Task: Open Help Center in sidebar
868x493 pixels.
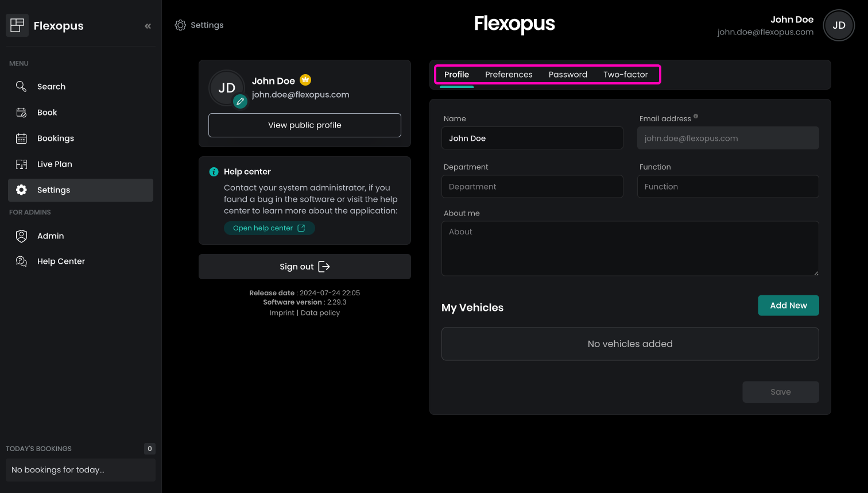Action: coord(61,261)
